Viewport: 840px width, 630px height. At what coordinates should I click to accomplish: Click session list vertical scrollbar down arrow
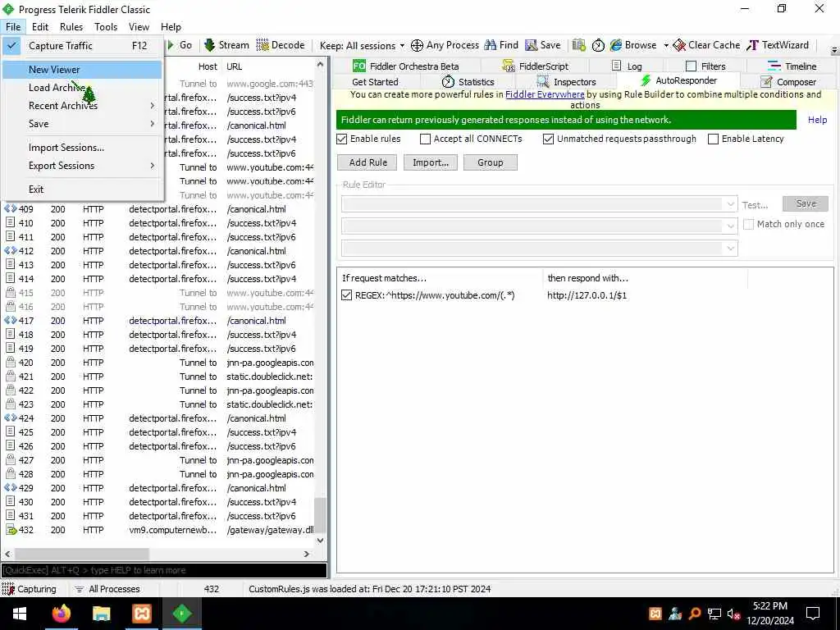tap(321, 541)
